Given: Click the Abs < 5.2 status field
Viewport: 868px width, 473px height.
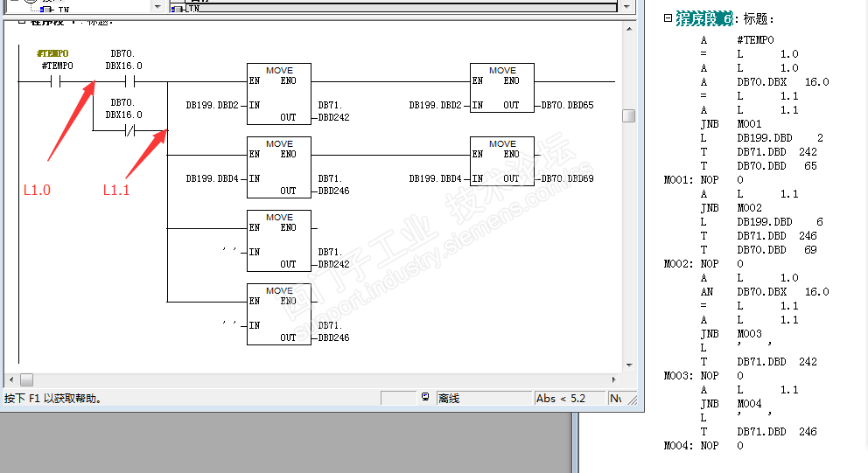Looking at the screenshot, I should 570,399.
